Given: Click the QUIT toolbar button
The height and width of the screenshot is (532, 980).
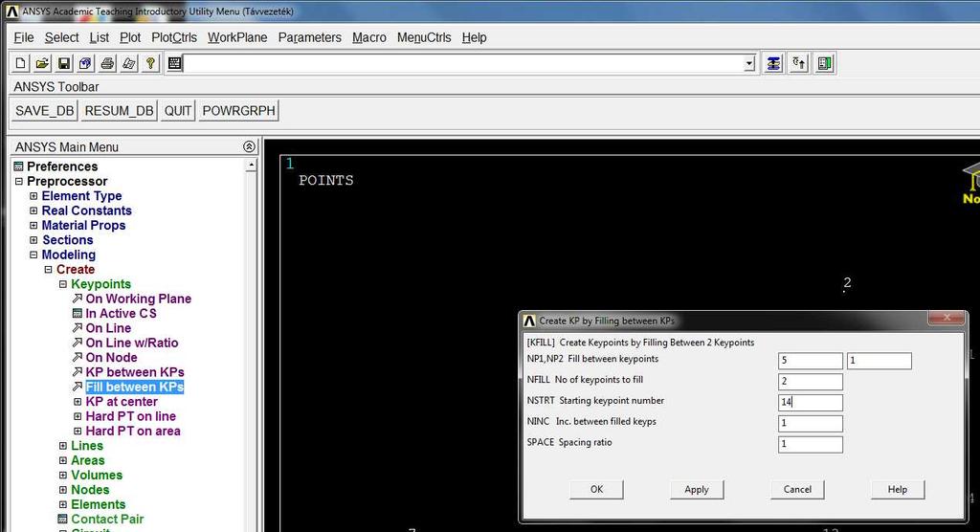Looking at the screenshot, I should tap(177, 111).
